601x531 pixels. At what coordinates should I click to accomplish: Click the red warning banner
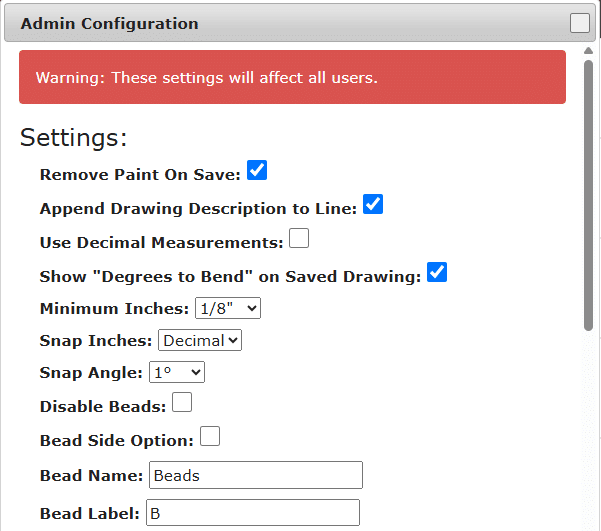click(292, 77)
